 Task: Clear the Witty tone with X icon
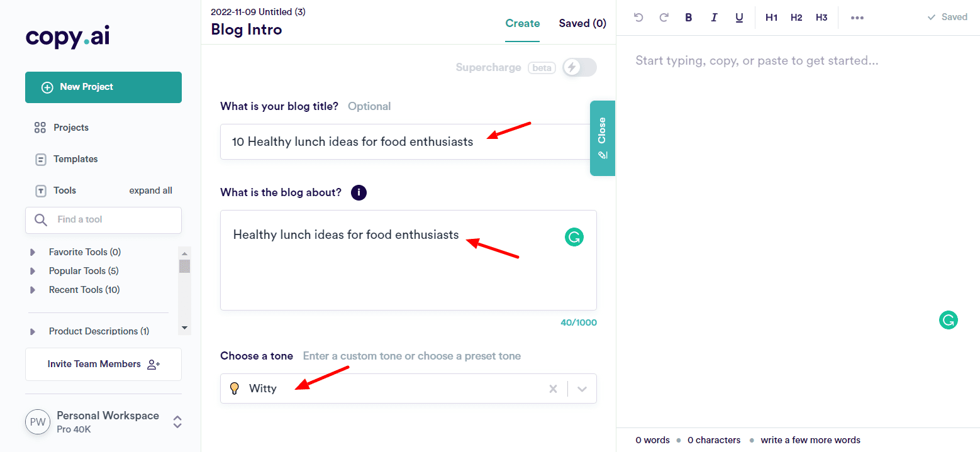pyautogui.click(x=553, y=389)
